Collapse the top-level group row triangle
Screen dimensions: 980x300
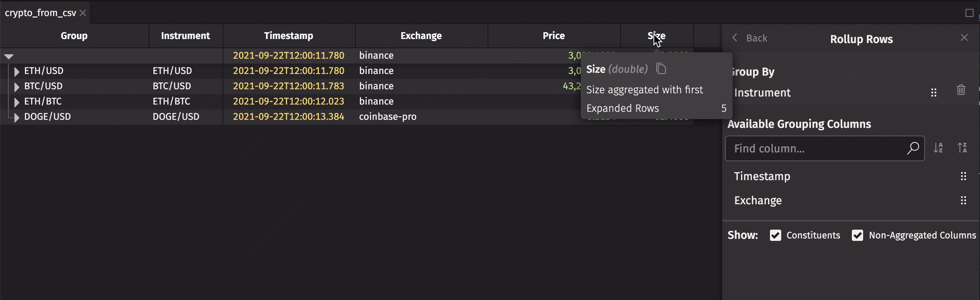point(8,55)
